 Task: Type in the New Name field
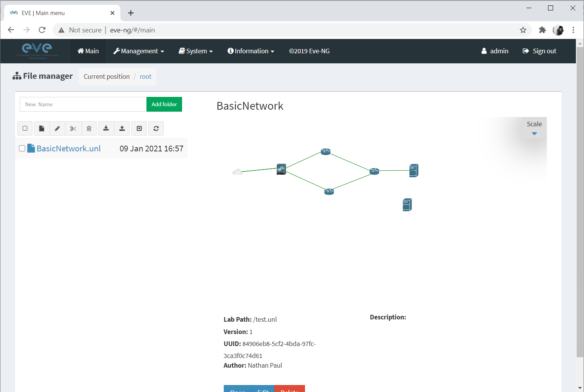point(83,104)
